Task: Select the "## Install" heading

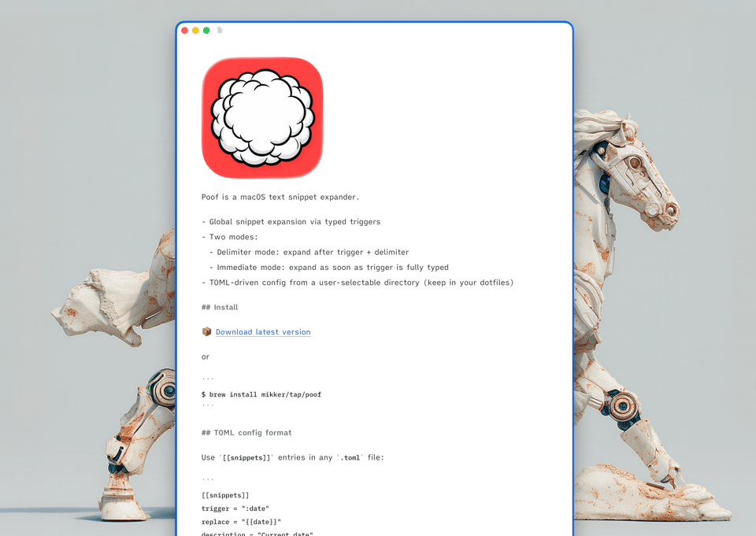Action: tap(219, 307)
